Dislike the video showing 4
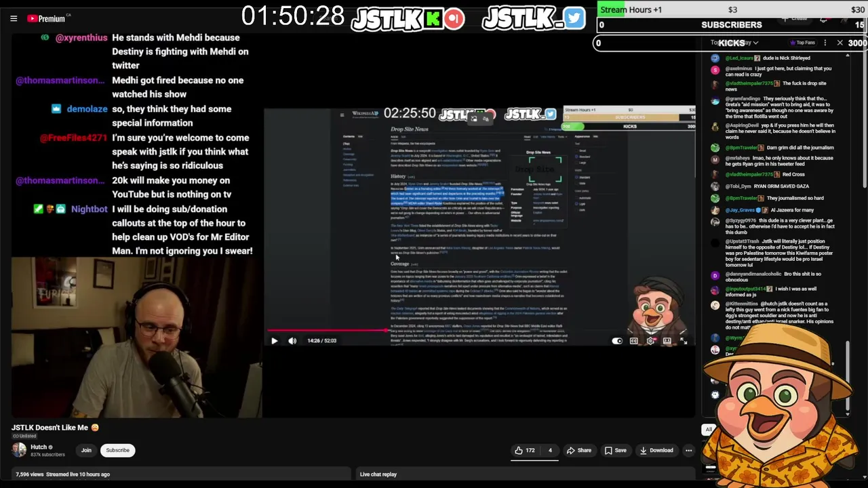Screen dimensions: 868x488 (x=549, y=450)
